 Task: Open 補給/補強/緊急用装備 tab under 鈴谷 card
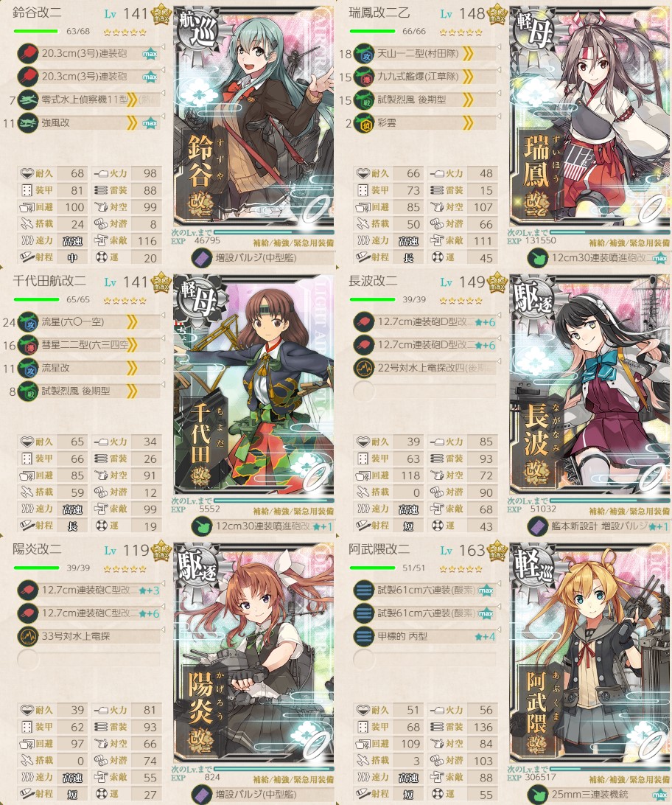click(293, 243)
